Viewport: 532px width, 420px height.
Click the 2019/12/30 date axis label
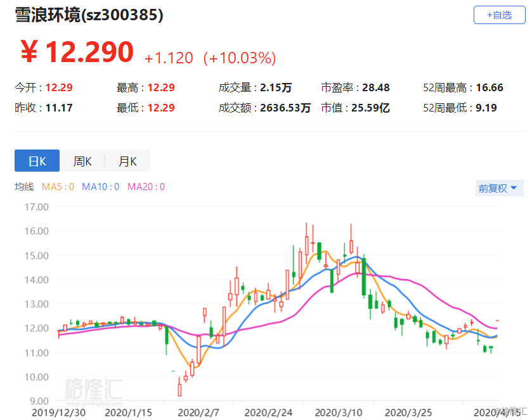[x=58, y=412]
